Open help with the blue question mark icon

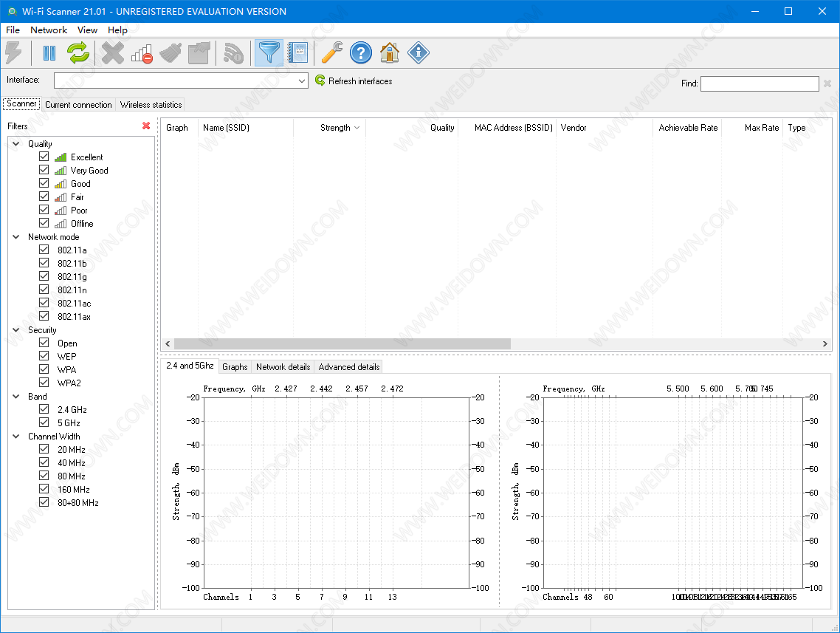[360, 52]
